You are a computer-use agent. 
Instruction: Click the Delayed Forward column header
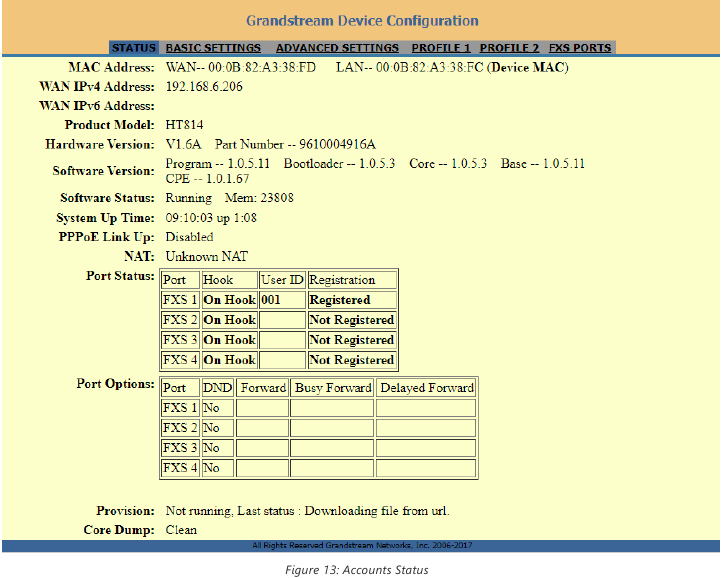(x=426, y=388)
